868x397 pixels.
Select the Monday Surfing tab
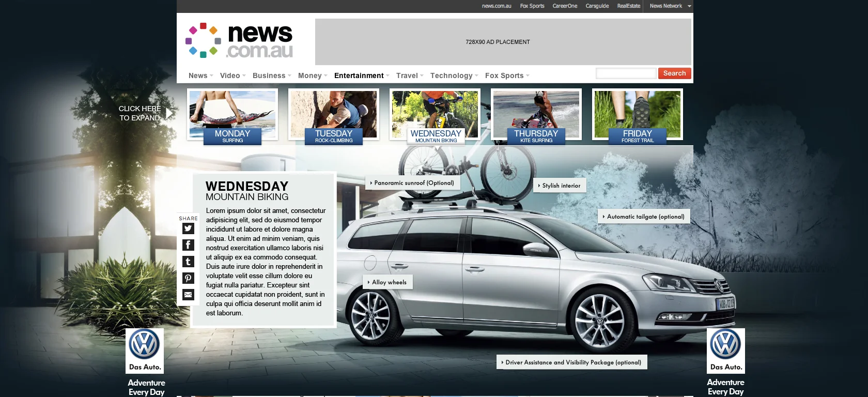click(x=233, y=116)
